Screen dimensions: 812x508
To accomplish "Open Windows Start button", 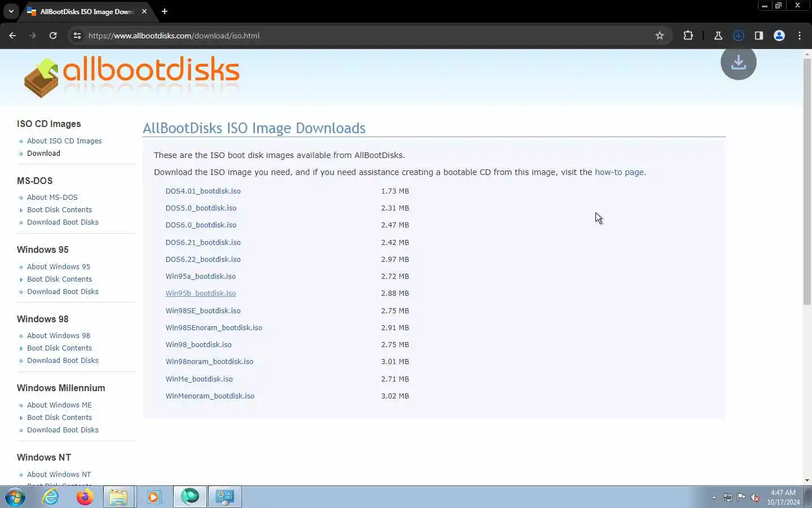I will 15,497.
